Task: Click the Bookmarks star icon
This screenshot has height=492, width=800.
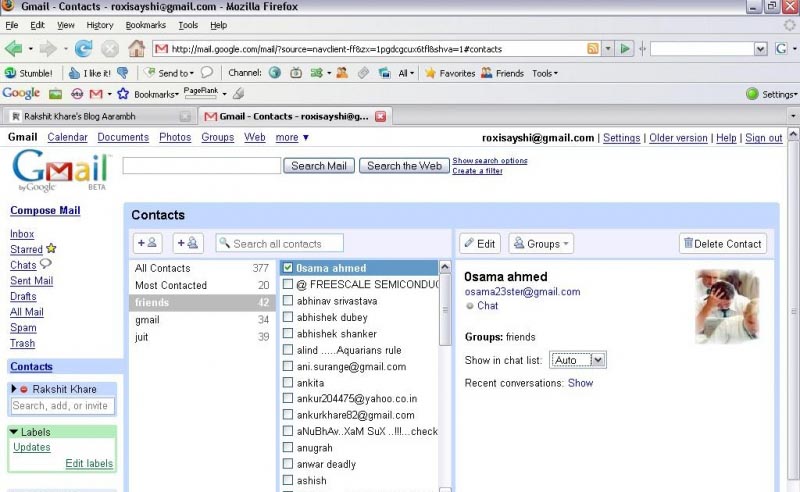Action: pyautogui.click(x=123, y=93)
